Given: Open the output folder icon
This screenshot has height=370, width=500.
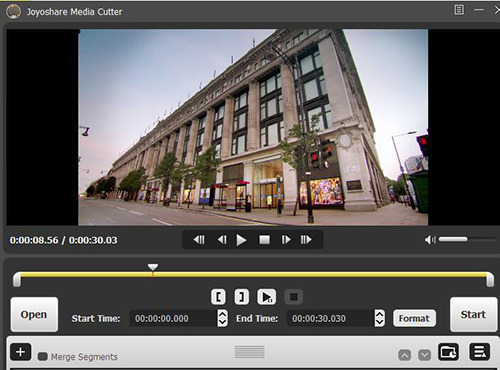Looking at the screenshot, I should pyautogui.click(x=448, y=352).
